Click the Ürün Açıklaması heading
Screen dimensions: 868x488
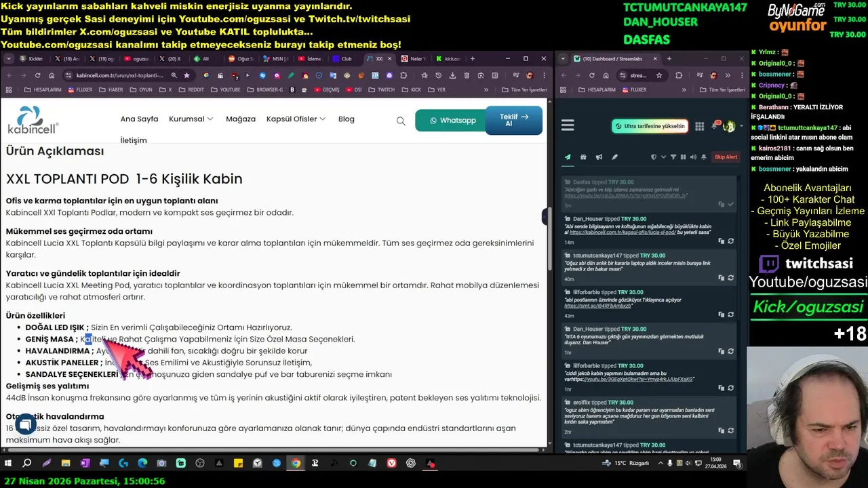55,151
